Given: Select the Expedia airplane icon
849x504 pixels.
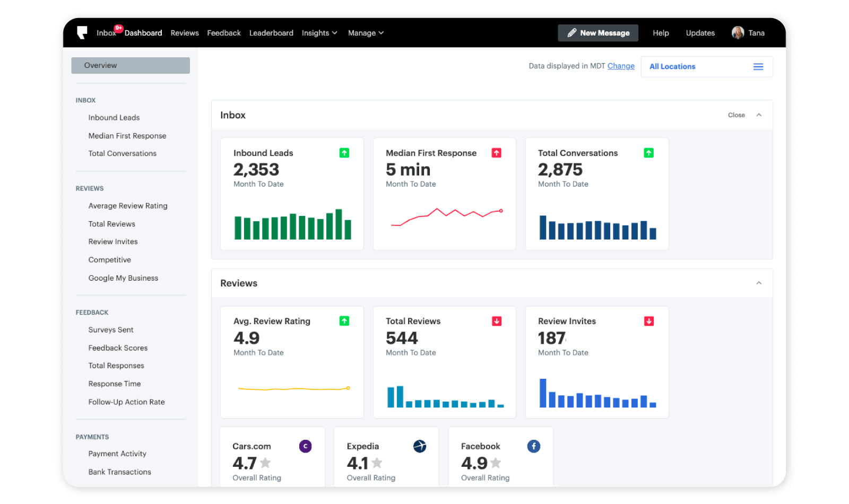Looking at the screenshot, I should pos(420,446).
